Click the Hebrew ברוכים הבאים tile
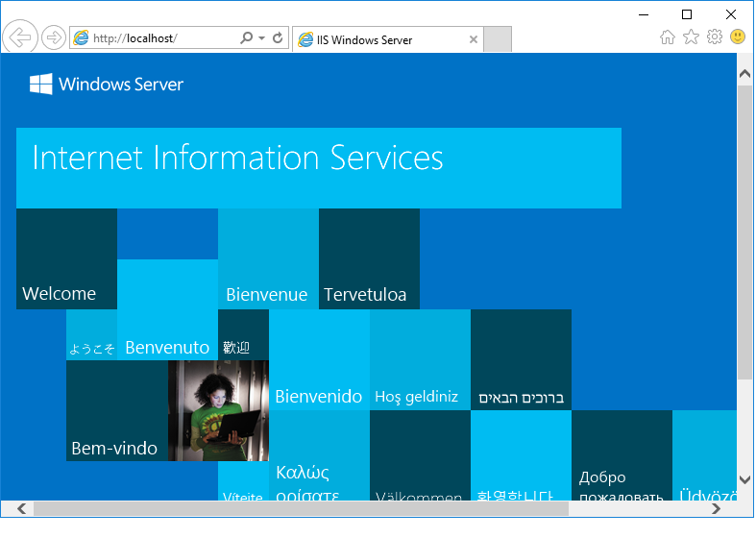 [522, 360]
